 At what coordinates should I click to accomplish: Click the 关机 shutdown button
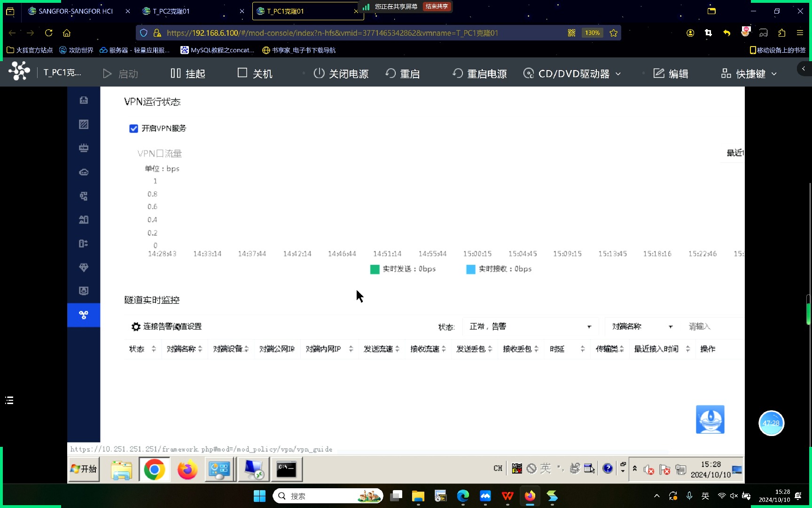point(255,74)
